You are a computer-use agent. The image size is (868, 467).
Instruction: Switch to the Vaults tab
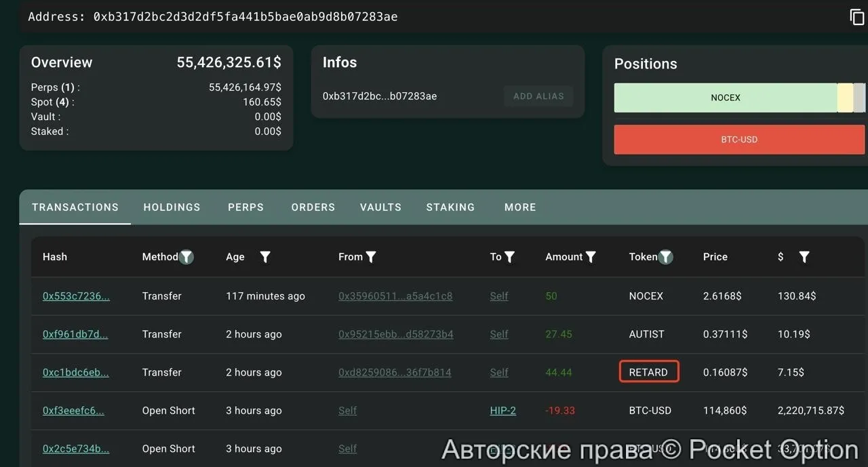(x=380, y=207)
